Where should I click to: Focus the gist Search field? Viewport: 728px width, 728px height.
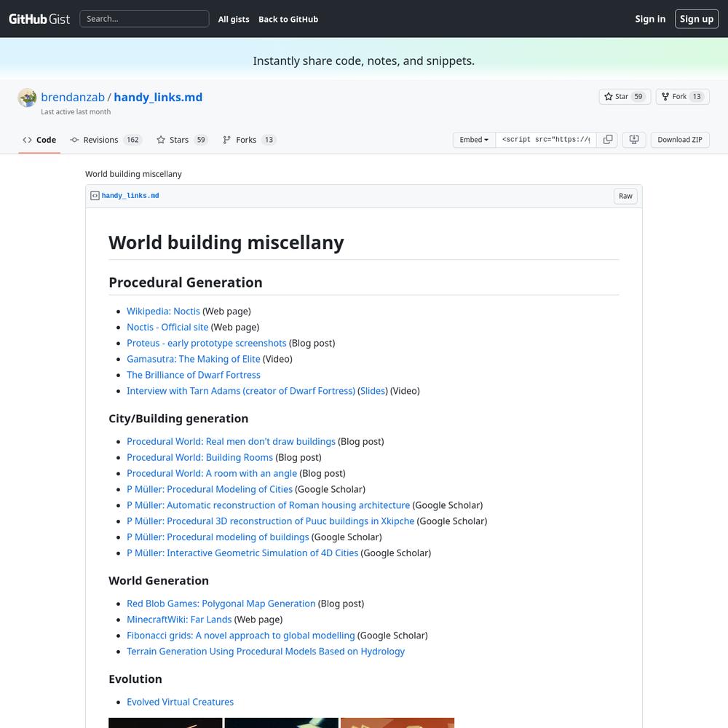click(x=144, y=19)
